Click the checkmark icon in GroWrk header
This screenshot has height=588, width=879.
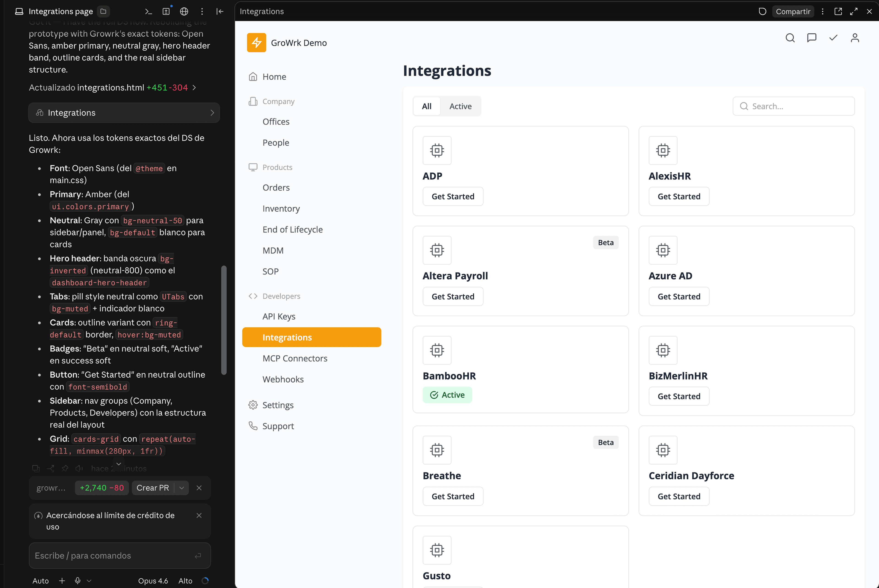tap(833, 38)
